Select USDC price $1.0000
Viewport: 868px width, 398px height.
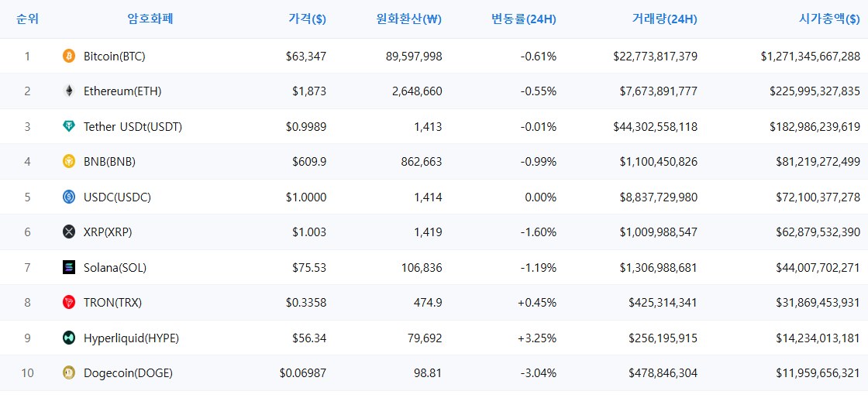(x=306, y=197)
